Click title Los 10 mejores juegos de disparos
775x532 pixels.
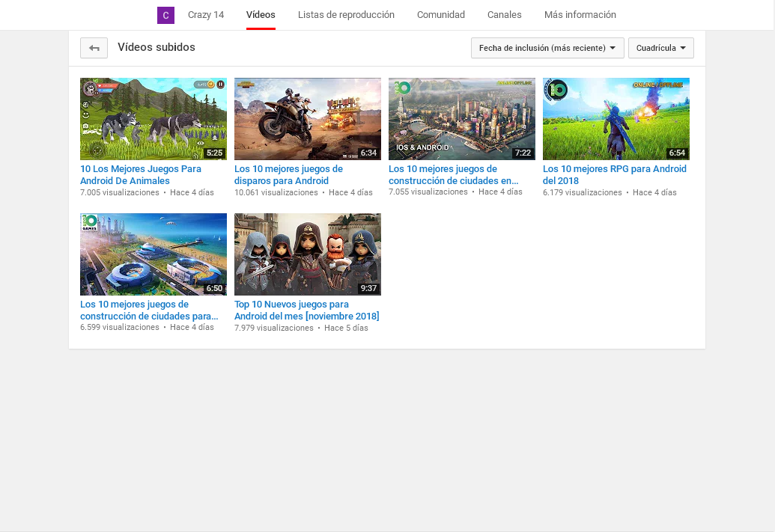tap(288, 175)
